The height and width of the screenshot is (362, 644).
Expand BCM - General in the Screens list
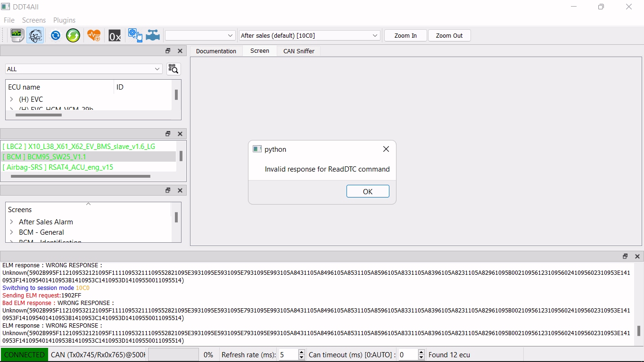pos(10,232)
